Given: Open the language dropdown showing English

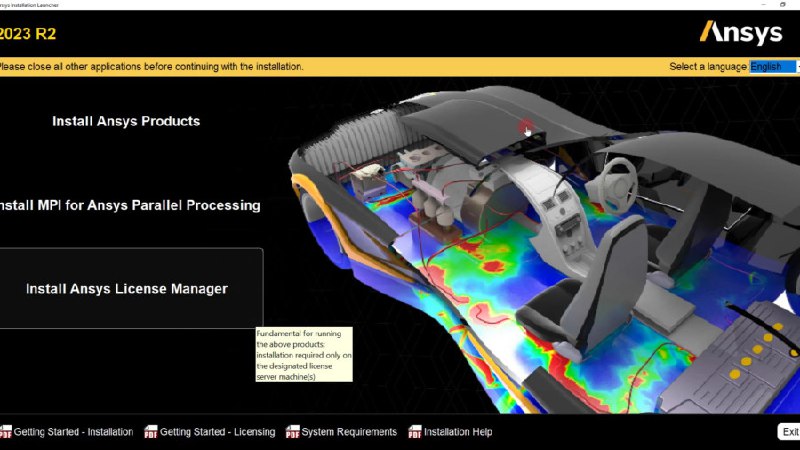Looking at the screenshot, I should point(774,66).
